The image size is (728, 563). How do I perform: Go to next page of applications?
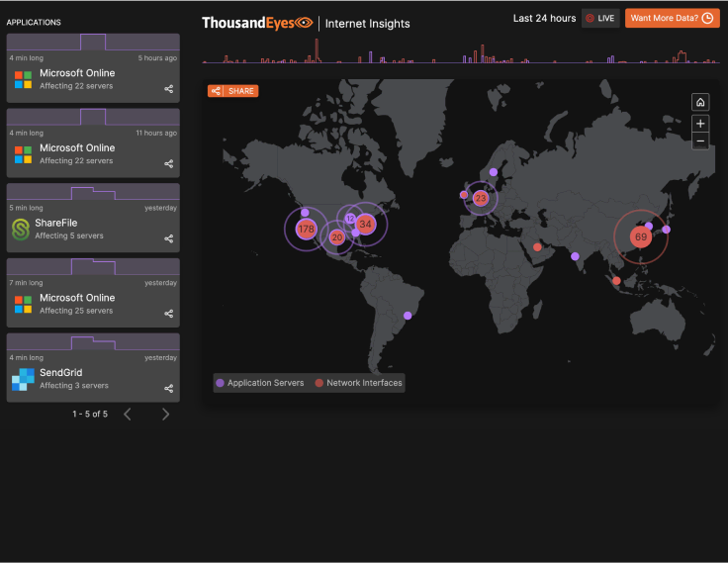(x=165, y=414)
